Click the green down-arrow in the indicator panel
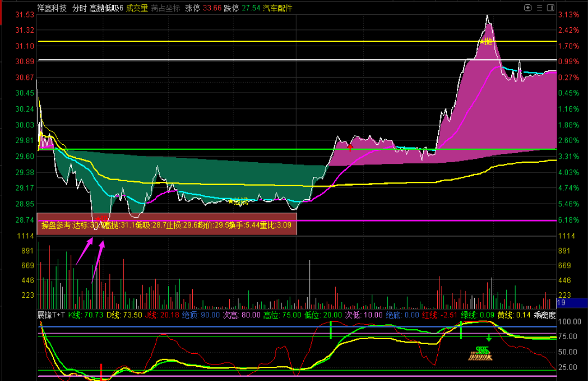The width and height of the screenshot is (588, 381). tap(489, 338)
